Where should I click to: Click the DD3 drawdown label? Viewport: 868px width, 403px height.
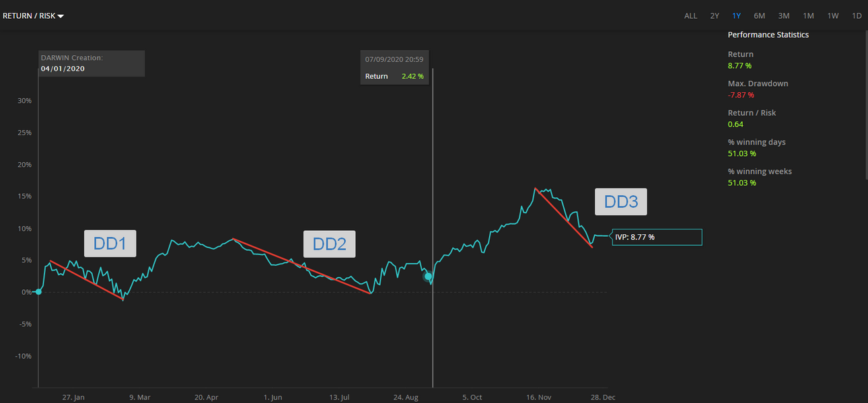point(621,202)
